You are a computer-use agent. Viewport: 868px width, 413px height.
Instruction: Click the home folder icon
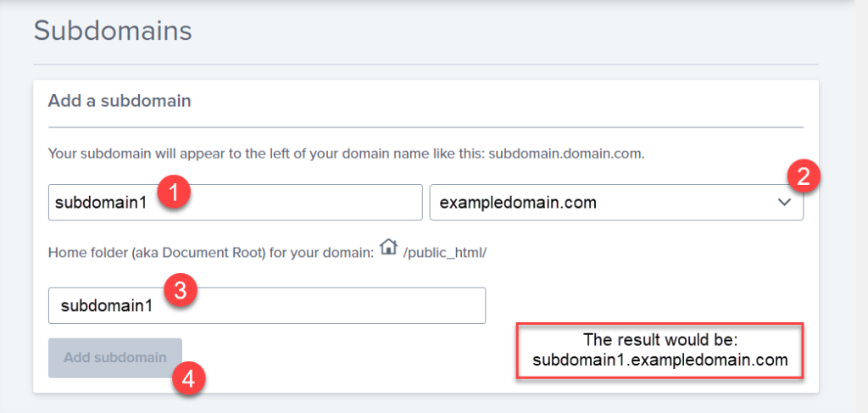tap(388, 248)
